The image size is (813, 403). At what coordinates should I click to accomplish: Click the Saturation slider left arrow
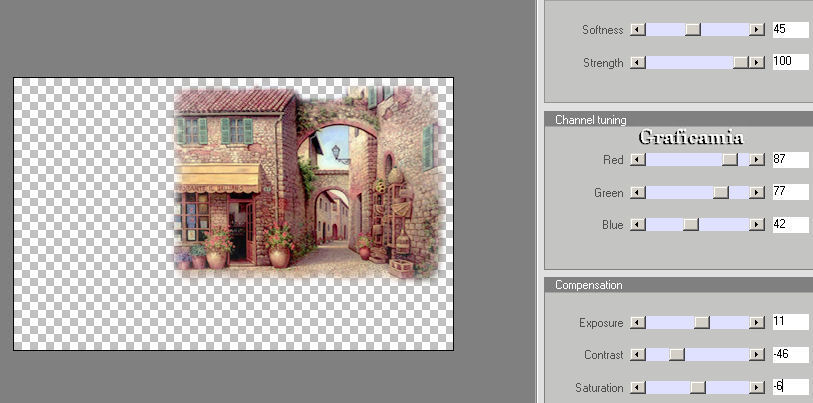point(638,387)
